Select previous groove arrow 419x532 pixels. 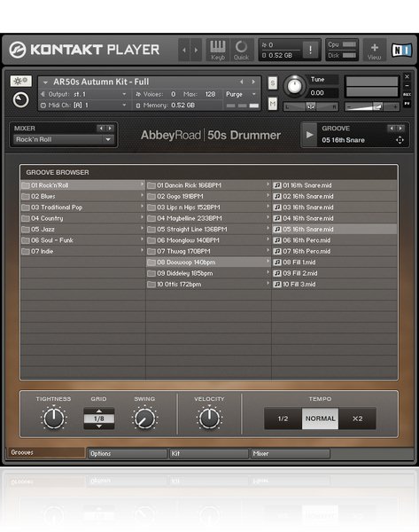click(392, 129)
